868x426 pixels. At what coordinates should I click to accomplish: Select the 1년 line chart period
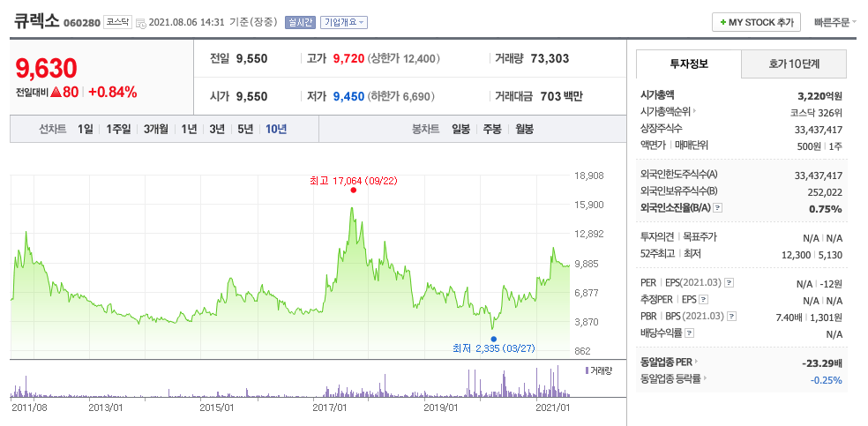(189, 130)
